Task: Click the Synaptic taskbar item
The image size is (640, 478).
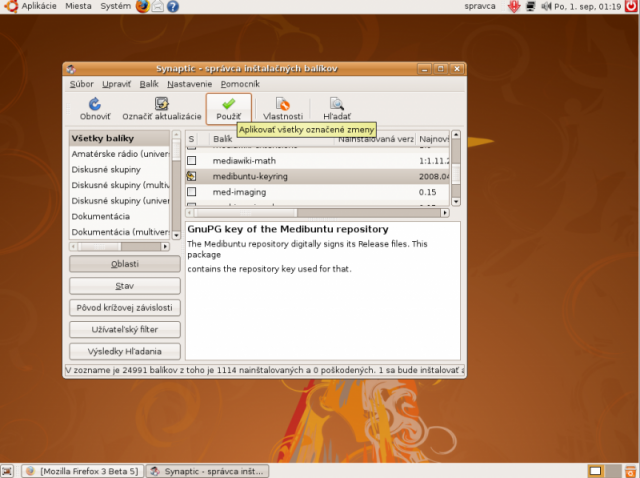Action: point(208,471)
